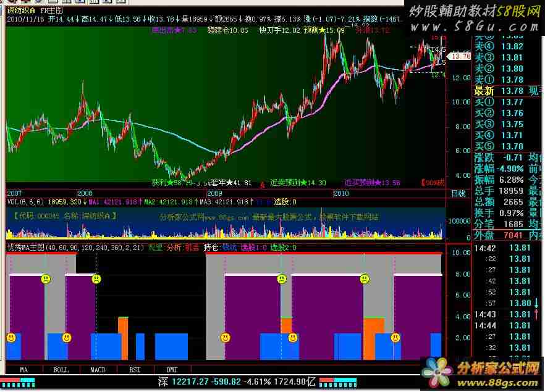Click the 涨幅 -4.90% value
This screenshot has width=545, height=392.
click(x=510, y=169)
